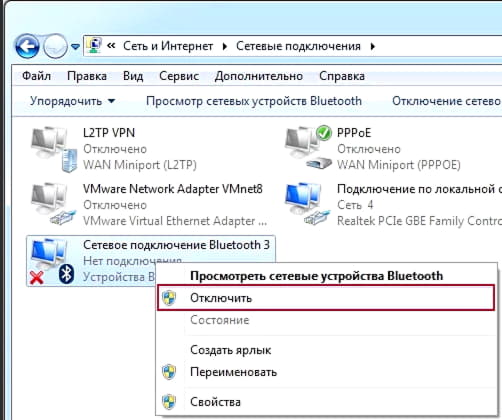Click the network folder icon in address bar
Viewport: 502px width, 420px height.
tap(94, 45)
